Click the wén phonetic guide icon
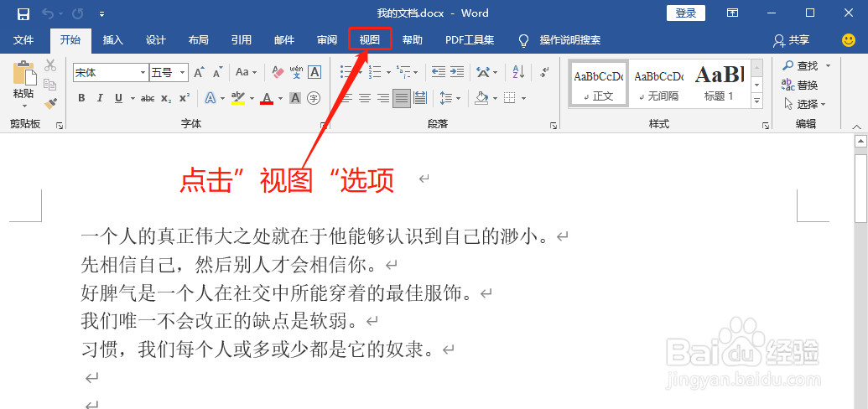 click(x=297, y=72)
